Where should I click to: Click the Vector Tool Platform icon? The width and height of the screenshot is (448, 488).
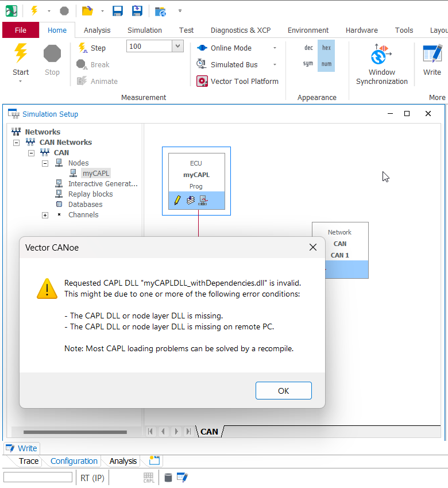(202, 82)
